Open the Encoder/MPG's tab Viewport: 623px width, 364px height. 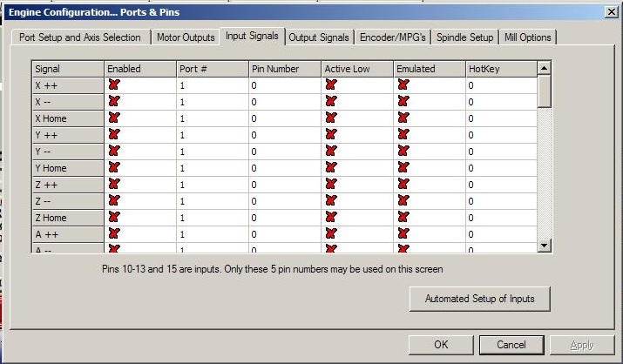coord(393,37)
